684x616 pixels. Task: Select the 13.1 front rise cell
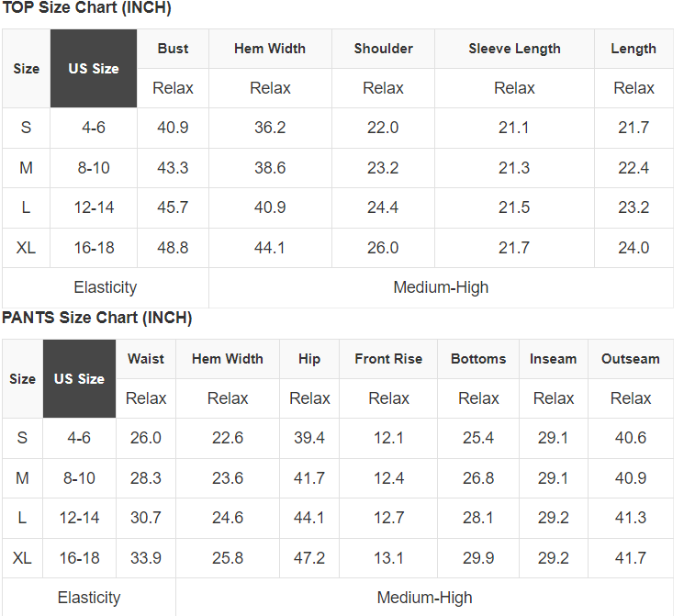pos(388,558)
